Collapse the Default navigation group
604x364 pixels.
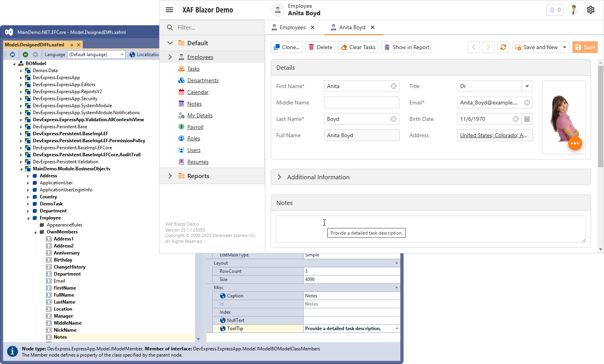click(x=170, y=43)
